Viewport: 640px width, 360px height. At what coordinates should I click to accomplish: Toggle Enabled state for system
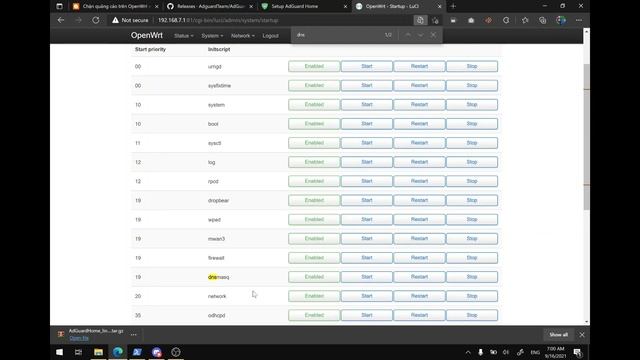click(314, 104)
